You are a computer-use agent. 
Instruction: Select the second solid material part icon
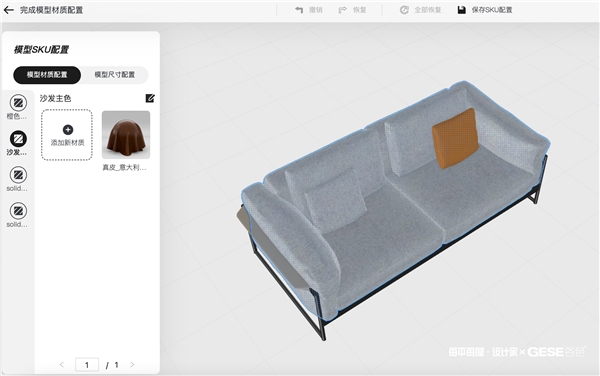pos(18,211)
